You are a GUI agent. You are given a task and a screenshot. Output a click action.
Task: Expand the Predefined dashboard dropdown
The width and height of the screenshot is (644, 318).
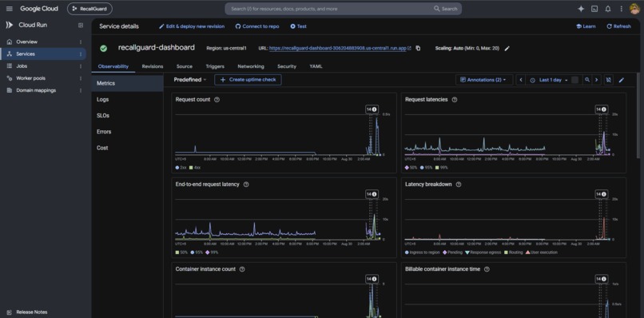(189, 80)
